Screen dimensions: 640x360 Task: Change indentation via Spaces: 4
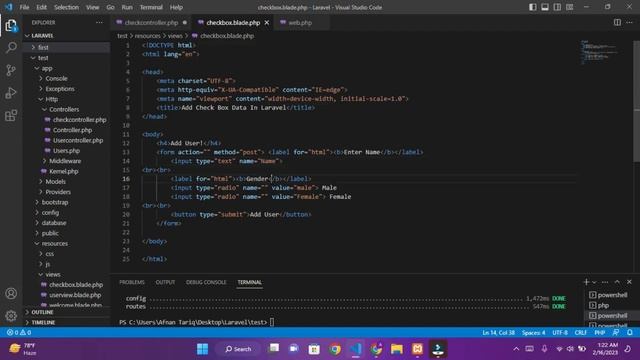click(x=533, y=332)
